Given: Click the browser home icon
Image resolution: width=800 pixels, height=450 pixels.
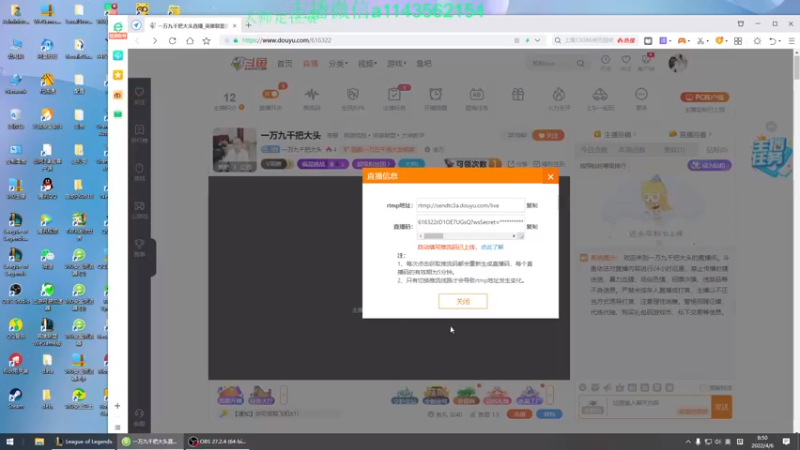Looking at the screenshot, I should (190, 40).
